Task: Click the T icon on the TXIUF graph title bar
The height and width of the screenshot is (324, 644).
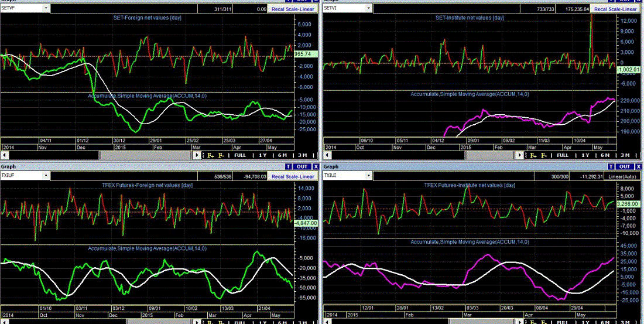Action: [288, 166]
